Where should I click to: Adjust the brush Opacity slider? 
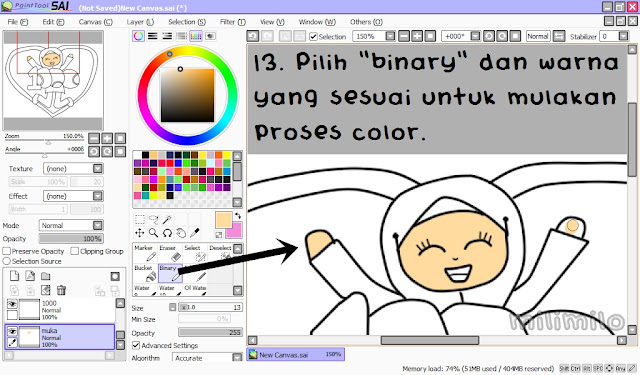click(211, 333)
